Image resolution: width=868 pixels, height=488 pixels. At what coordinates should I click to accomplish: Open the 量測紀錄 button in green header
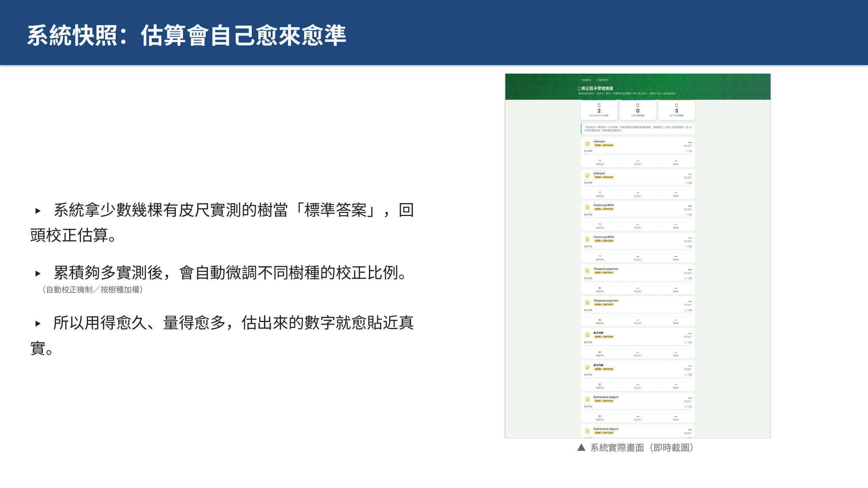(602, 80)
